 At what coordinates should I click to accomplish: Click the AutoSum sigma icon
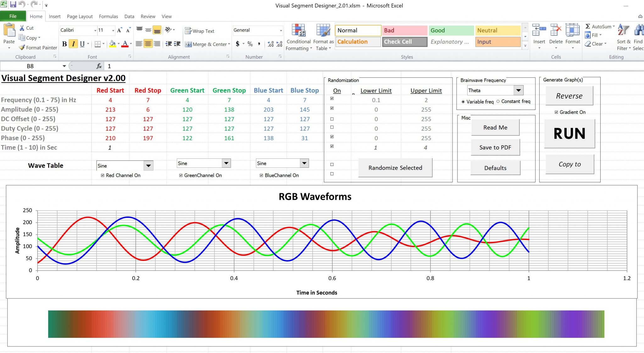[587, 26]
